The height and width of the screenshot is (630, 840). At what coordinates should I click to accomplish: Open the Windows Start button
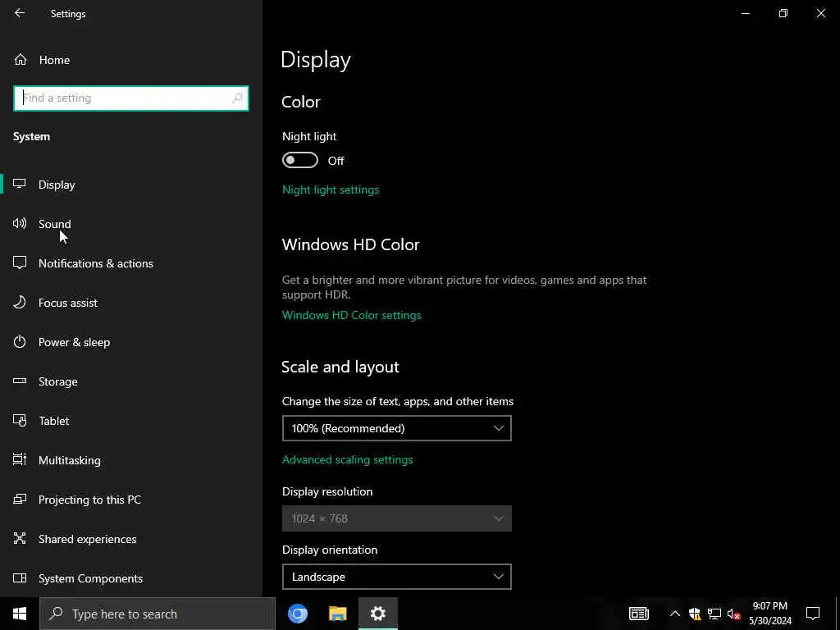click(x=20, y=614)
